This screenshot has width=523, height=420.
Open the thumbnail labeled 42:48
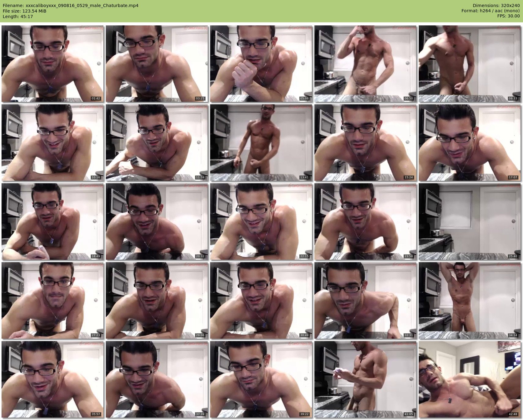pyautogui.click(x=470, y=379)
